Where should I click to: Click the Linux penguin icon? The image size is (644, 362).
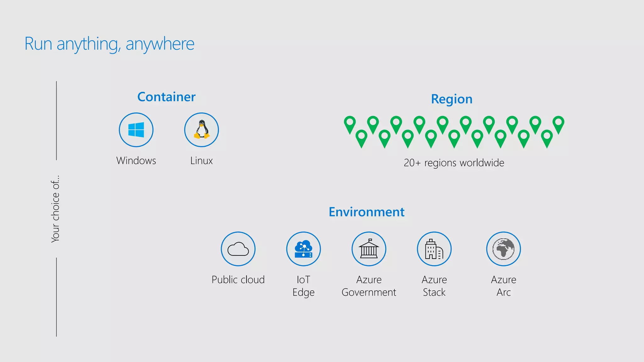pyautogui.click(x=202, y=130)
